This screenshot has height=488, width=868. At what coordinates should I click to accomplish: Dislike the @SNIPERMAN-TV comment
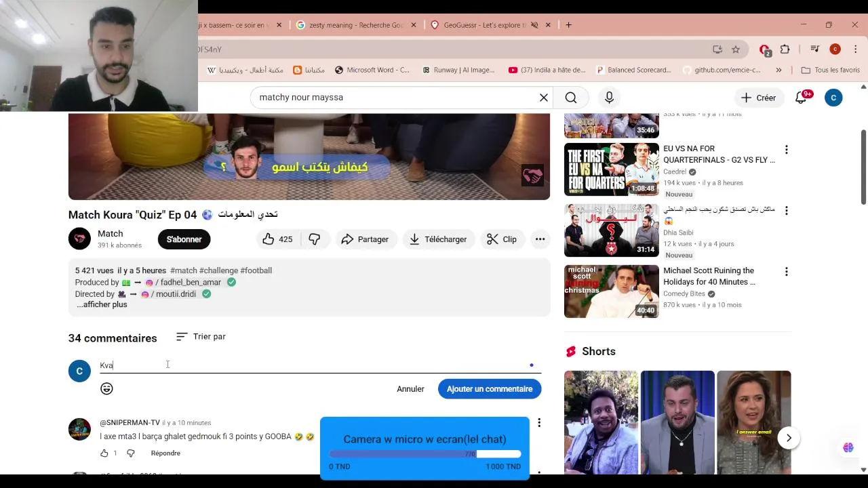pos(131,453)
